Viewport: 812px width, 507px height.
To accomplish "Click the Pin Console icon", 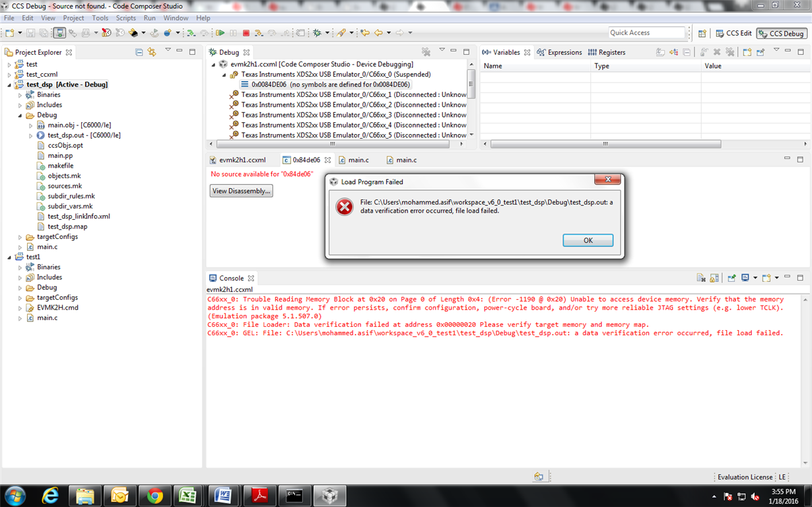I will (x=732, y=278).
